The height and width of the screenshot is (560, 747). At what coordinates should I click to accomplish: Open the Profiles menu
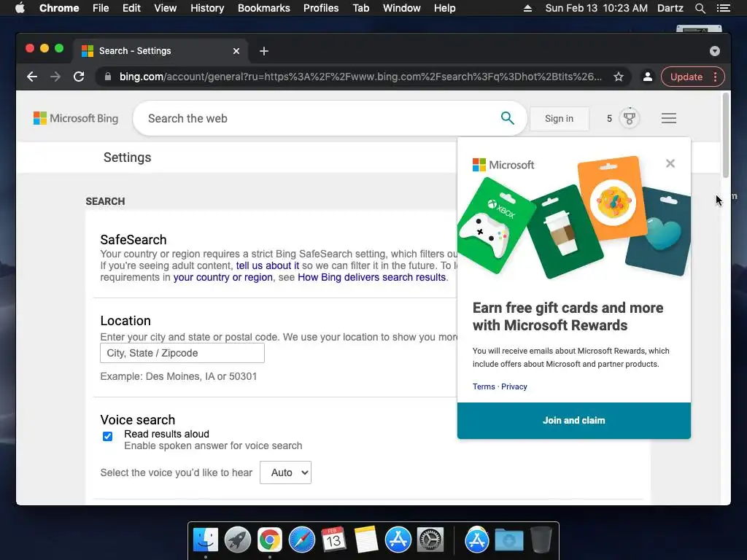[321, 8]
